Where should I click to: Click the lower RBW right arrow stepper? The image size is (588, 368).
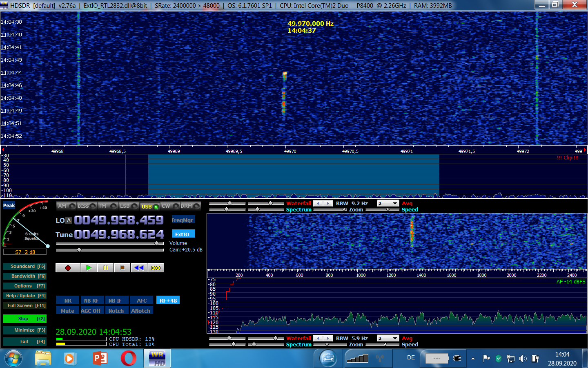pyautogui.click(x=327, y=338)
